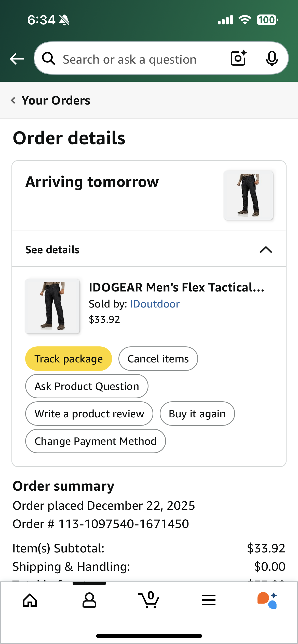Tap the Cancel items button
Viewport: 298px width, 644px height.
point(158,359)
